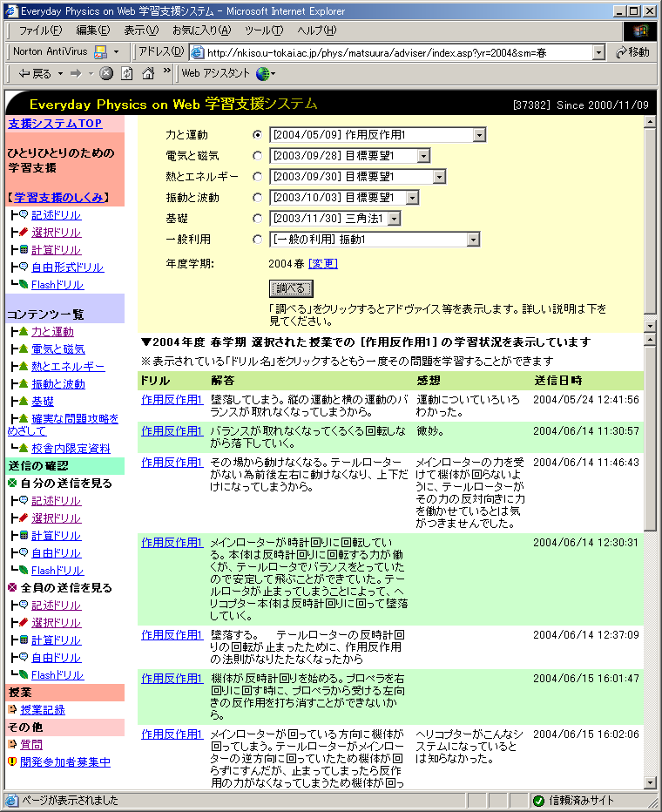This screenshot has width=662, height=812.
Task: Click the icon next to 質問
Action: pos(12,744)
